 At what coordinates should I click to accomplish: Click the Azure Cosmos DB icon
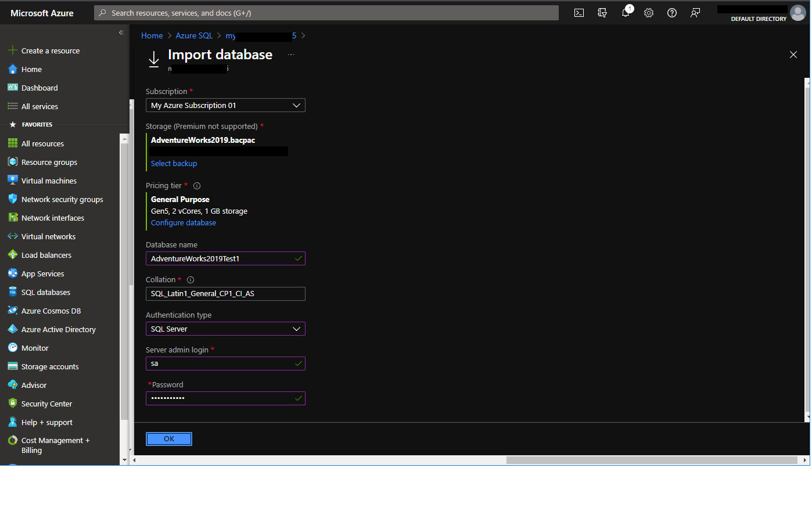pos(13,311)
